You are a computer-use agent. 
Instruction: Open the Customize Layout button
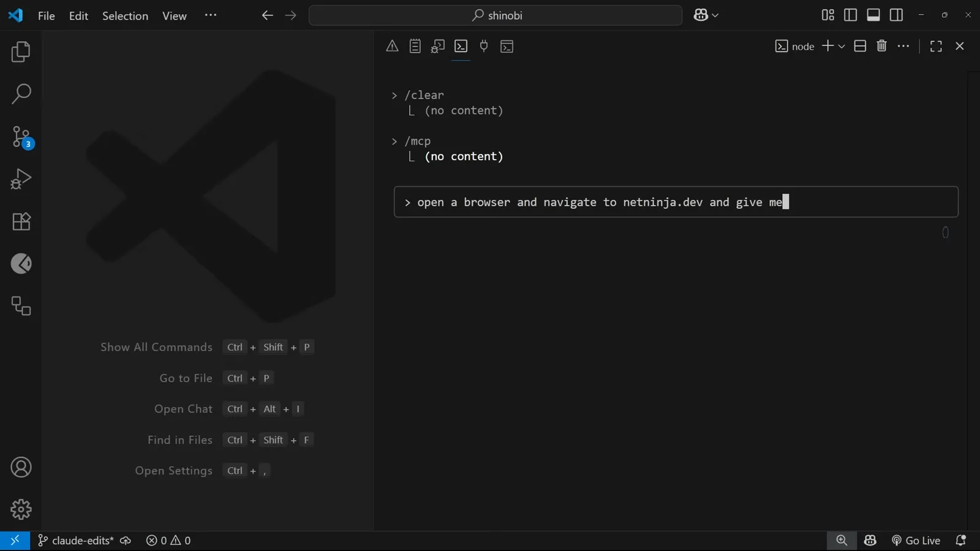pyautogui.click(x=828, y=15)
